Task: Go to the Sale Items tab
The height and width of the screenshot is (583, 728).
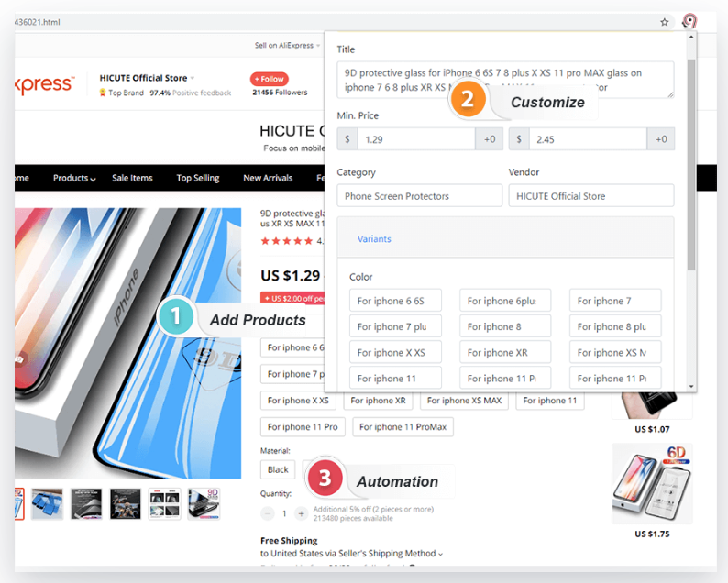Action: 132,178
